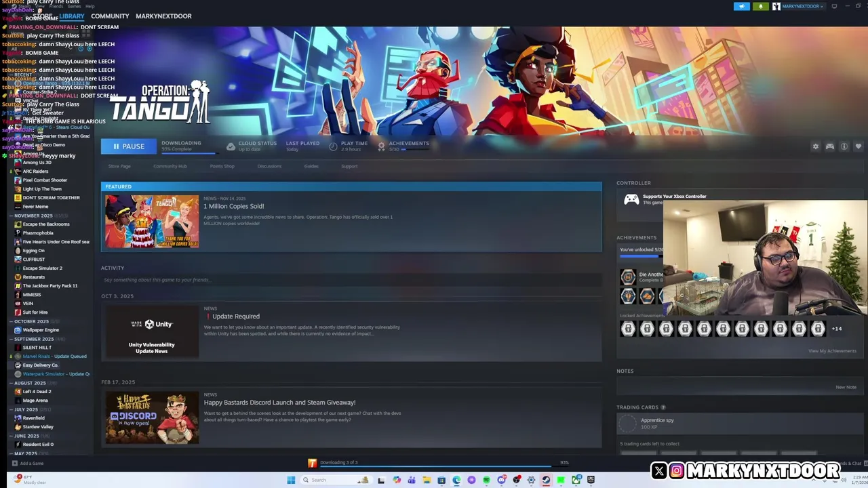Open the MARKYNEXTDOOR profile tab
Image resolution: width=868 pixels, height=488 pixels.
click(163, 16)
